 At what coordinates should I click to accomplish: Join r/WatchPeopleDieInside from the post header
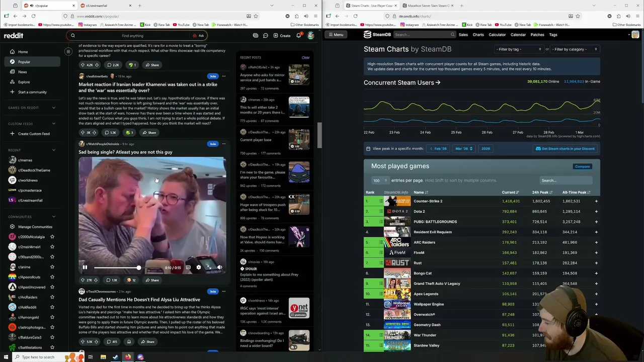click(x=213, y=144)
